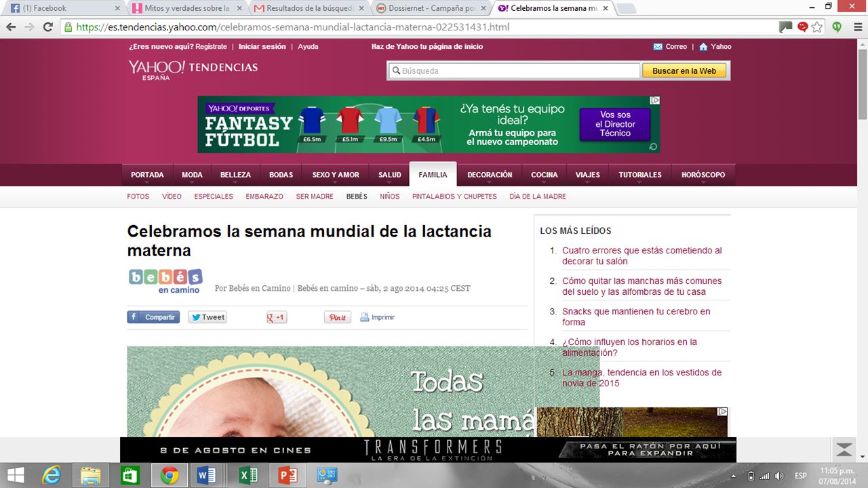Open Excel from the taskbar
Screen dimensions: 868x488
248,475
